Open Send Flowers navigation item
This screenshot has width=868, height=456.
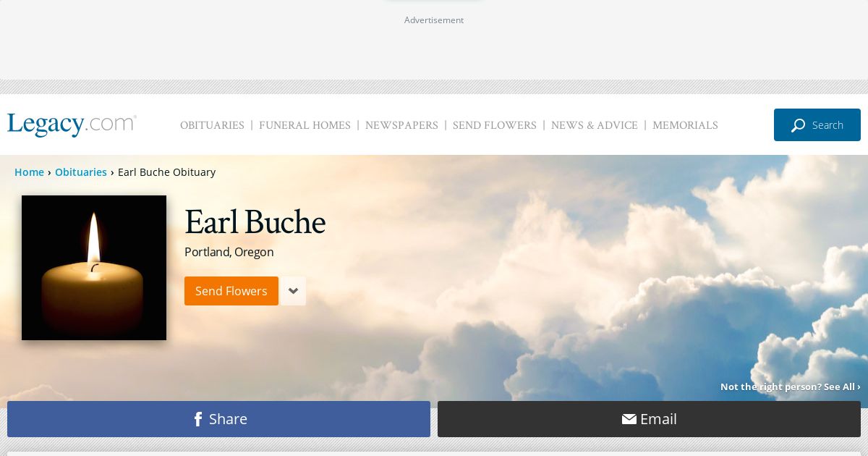[495, 125]
